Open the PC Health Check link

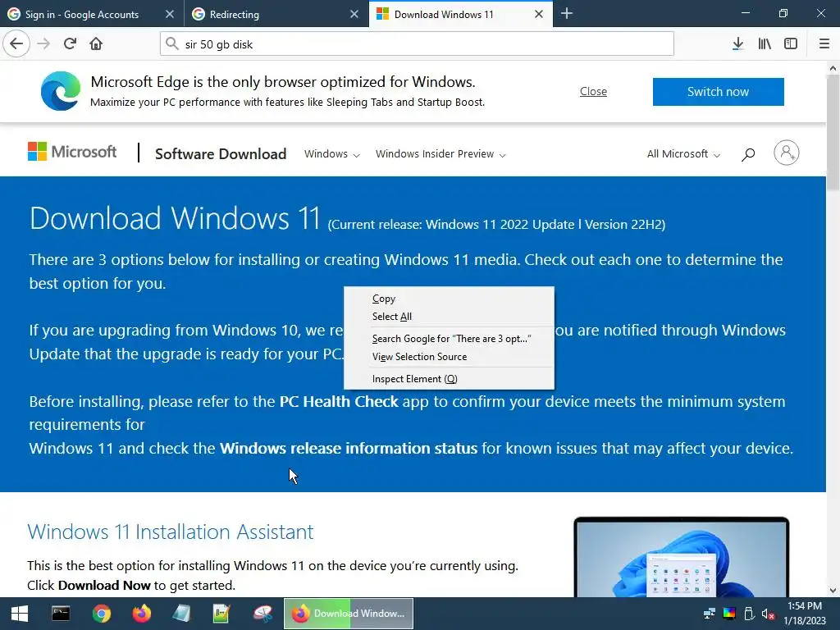pyautogui.click(x=339, y=401)
